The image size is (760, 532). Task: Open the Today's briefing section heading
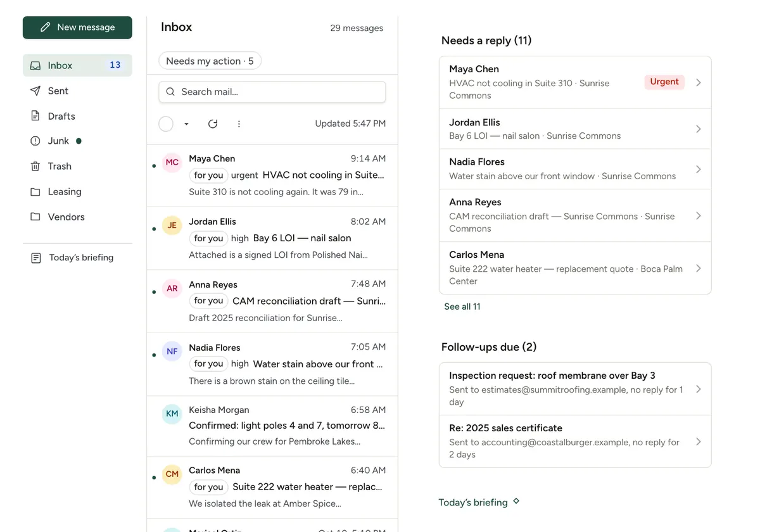[473, 502]
